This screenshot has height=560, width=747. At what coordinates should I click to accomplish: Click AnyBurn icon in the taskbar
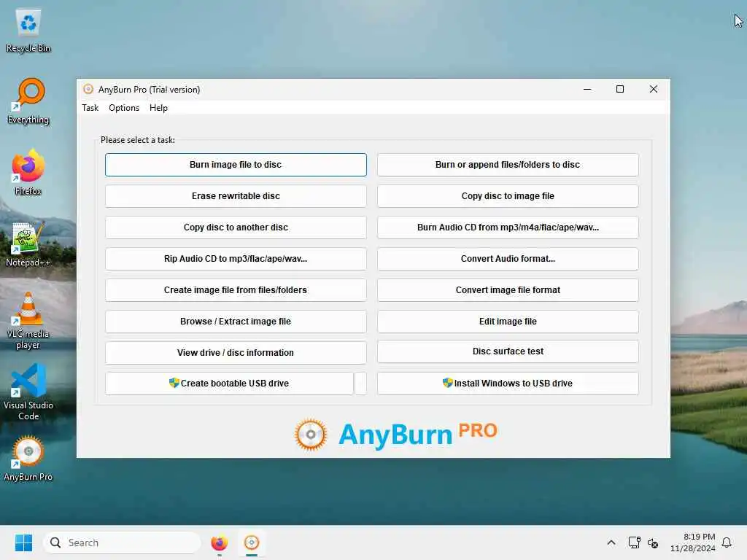click(x=252, y=542)
